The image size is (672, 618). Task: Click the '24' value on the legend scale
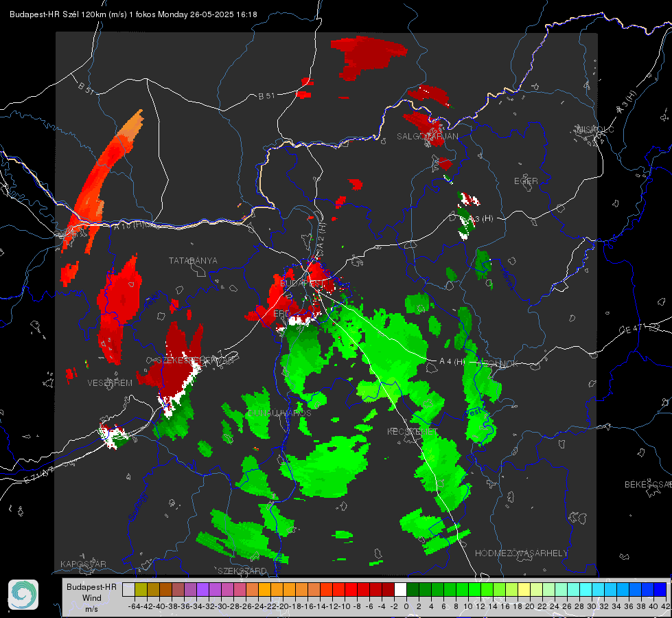(x=555, y=606)
